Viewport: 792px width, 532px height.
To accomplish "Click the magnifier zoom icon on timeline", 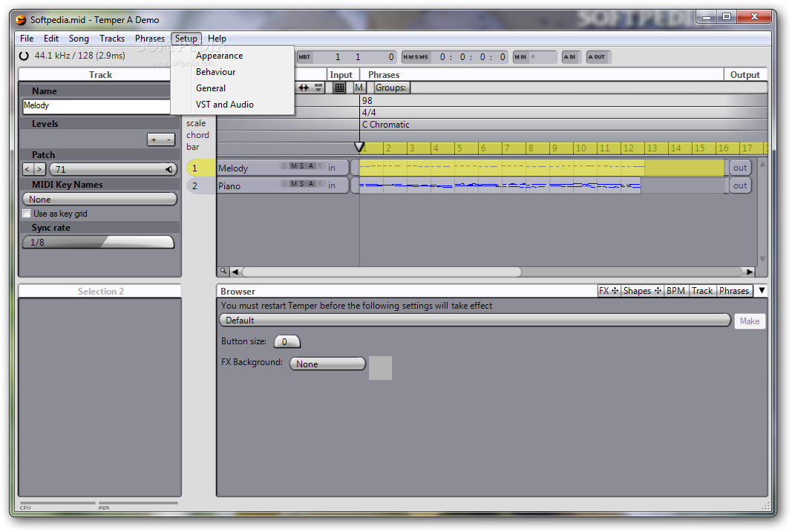I will coord(223,272).
